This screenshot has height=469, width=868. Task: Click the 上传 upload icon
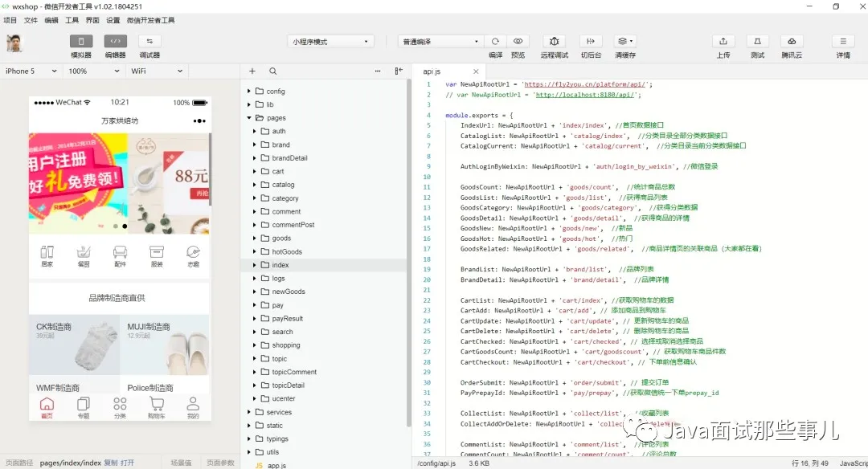pos(723,46)
